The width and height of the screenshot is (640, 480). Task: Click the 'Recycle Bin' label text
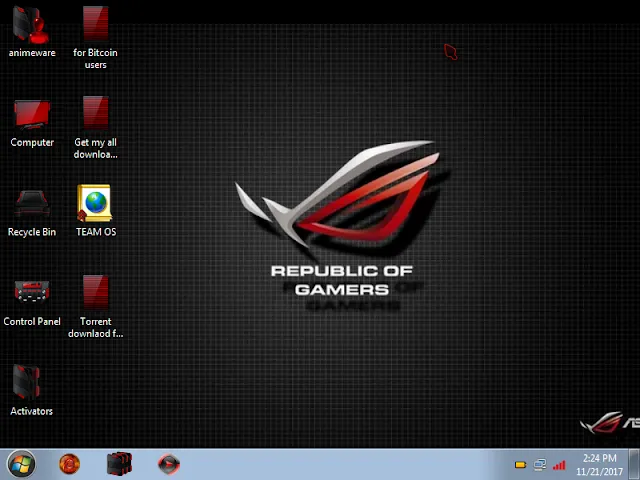pos(32,232)
